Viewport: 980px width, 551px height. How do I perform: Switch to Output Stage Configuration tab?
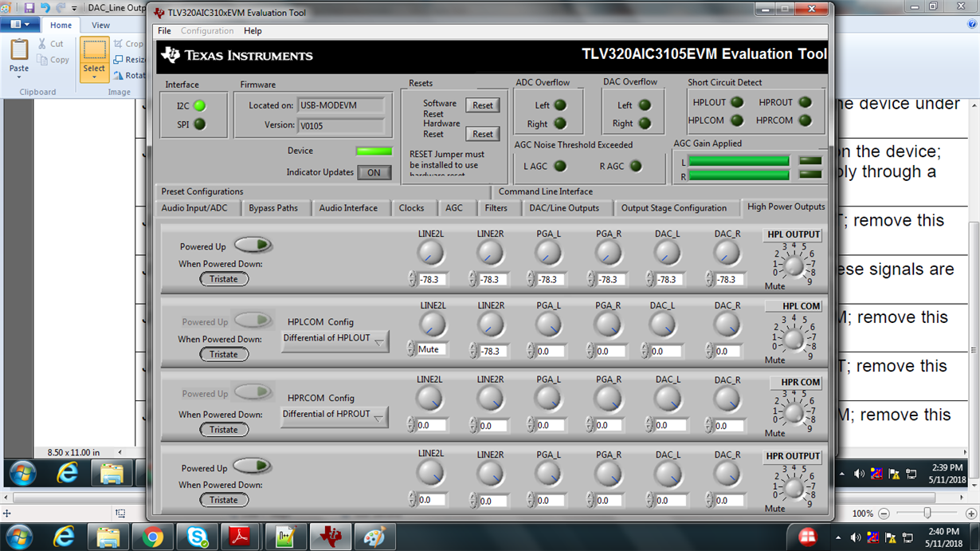674,208
